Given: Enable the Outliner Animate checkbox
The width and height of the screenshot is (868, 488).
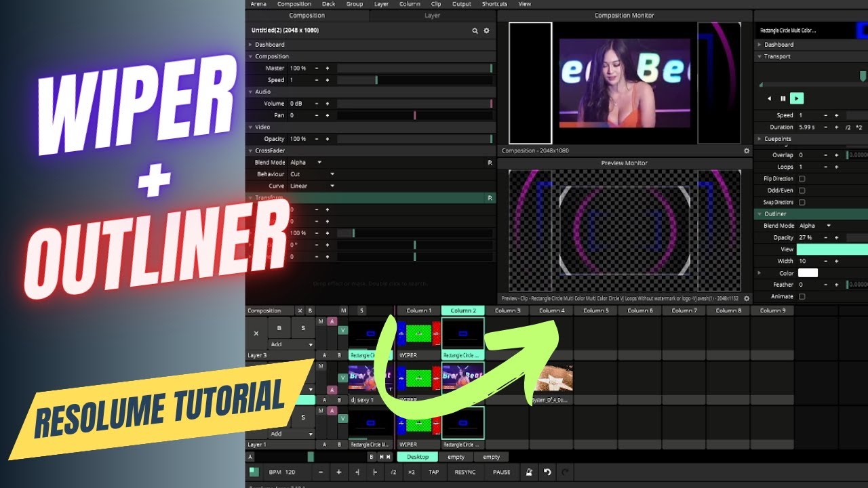Looking at the screenshot, I should point(802,296).
